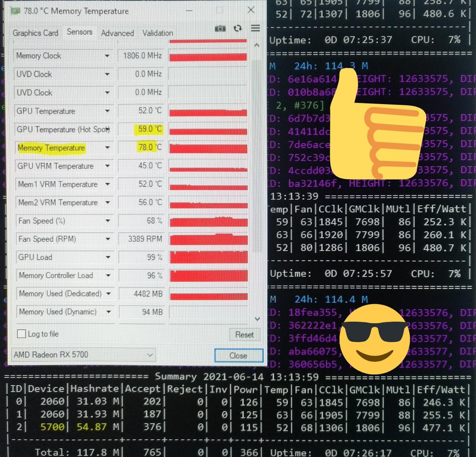Image resolution: width=476 pixels, height=457 pixels.
Task: Click 477.1 K efficiency value in terminal
Action: coord(445,427)
